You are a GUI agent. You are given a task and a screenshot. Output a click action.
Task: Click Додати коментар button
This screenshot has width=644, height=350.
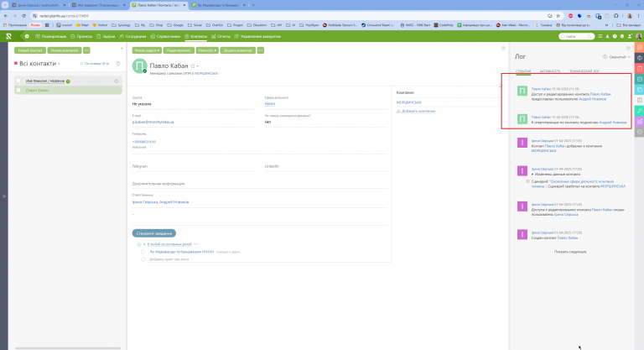[x=237, y=50]
